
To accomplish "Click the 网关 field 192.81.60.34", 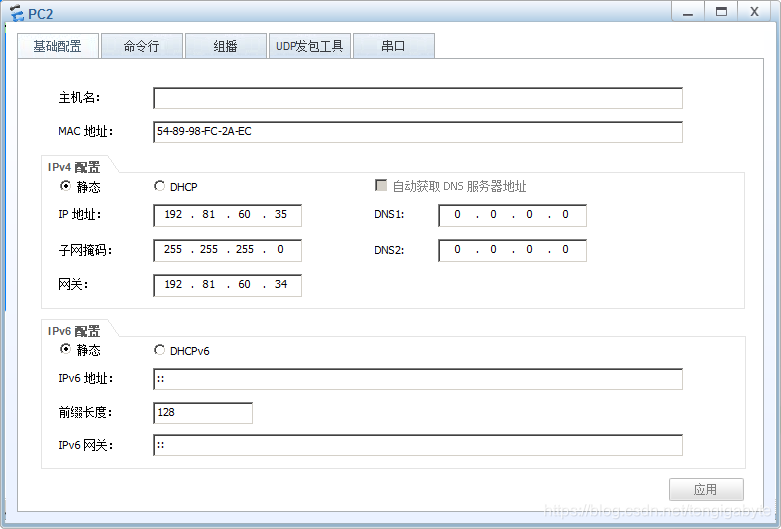I will point(228,285).
